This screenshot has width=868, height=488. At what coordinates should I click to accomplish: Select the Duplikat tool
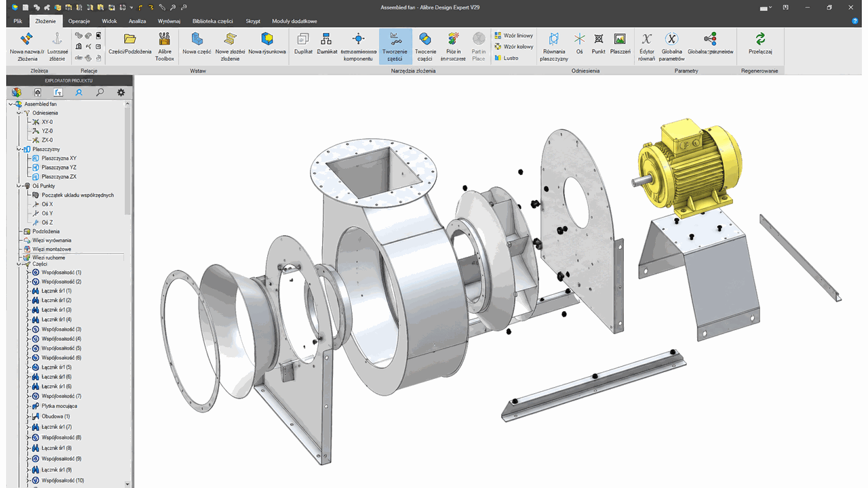pyautogui.click(x=303, y=43)
